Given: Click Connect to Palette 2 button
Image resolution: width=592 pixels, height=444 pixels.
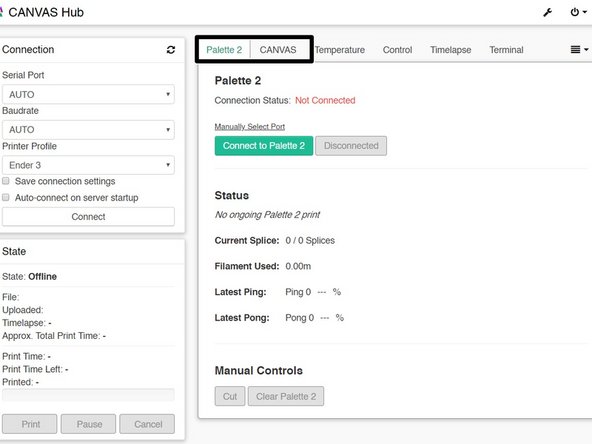Looking at the screenshot, I should click(x=264, y=146).
